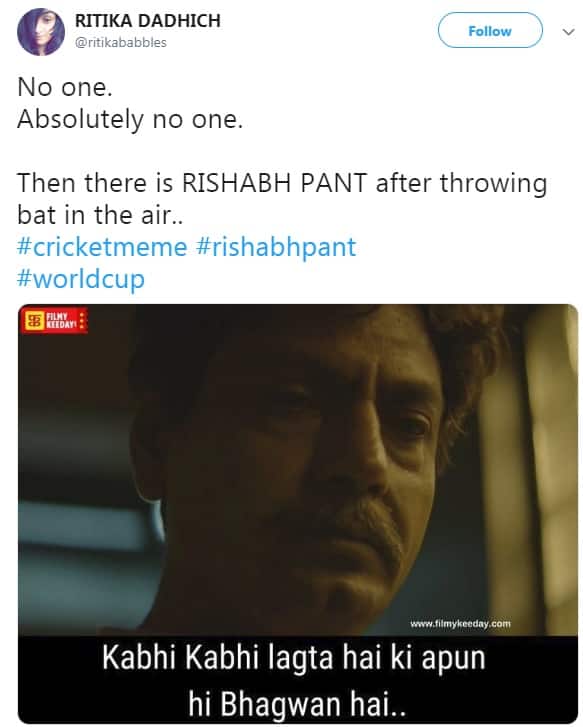Viewport: 583px width, 727px height.
Task: Click the 'hi Bhagwan hai..' caption line
Action: click(297, 704)
